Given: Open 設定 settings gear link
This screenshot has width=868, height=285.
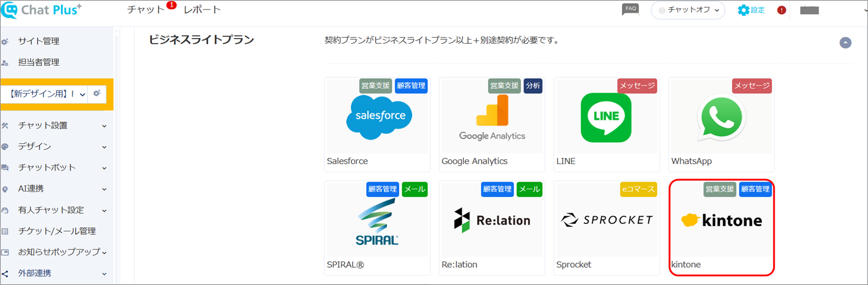Looking at the screenshot, I should (751, 10).
